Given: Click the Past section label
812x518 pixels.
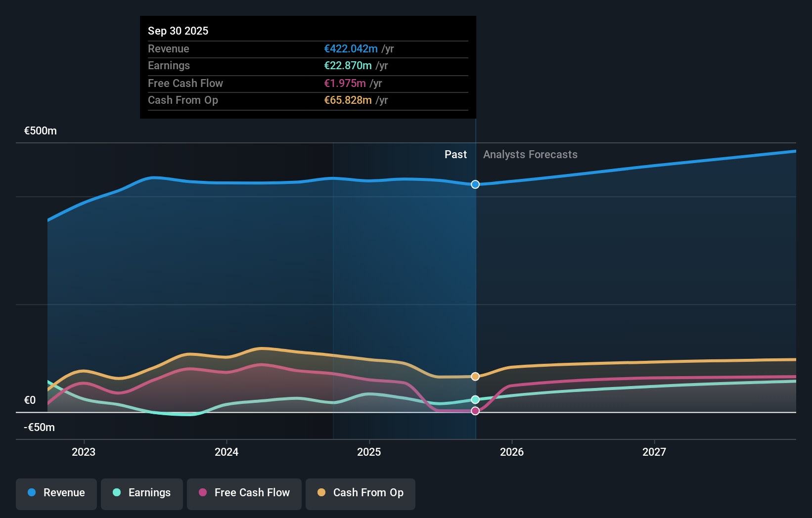Looking at the screenshot, I should click(x=455, y=154).
